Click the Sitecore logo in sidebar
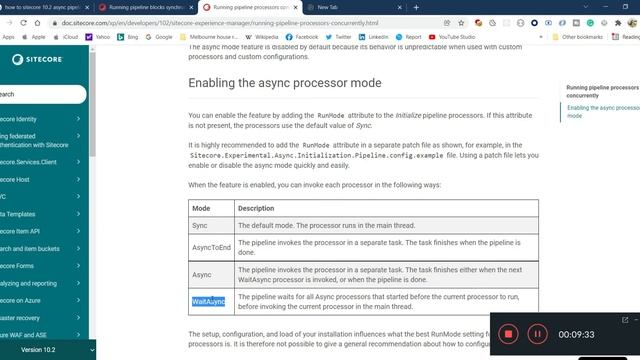Viewport: 640px width, 360px height. point(37,60)
